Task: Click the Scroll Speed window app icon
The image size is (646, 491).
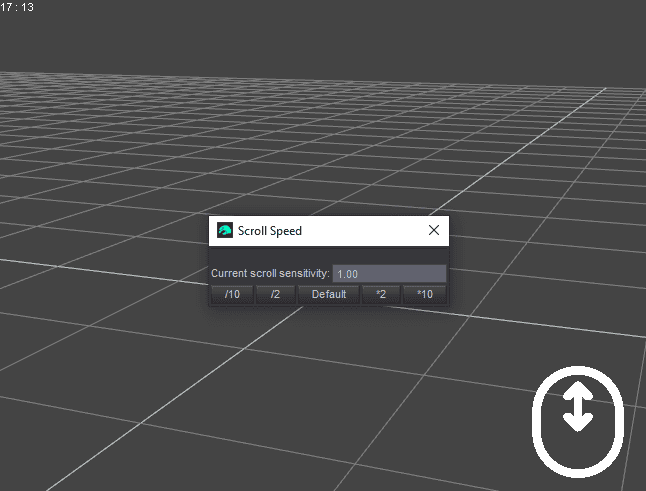Action: 225,230
